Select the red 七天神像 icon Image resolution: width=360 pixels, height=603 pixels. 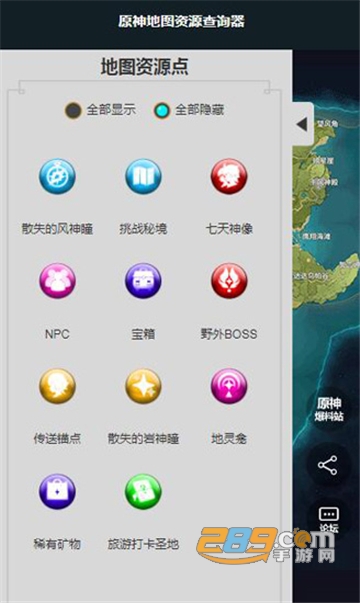(x=229, y=176)
